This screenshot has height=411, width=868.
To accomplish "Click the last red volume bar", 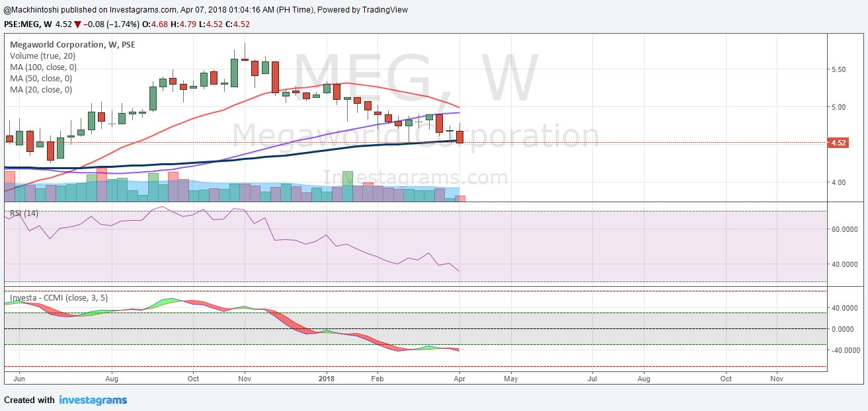I will click(460, 198).
